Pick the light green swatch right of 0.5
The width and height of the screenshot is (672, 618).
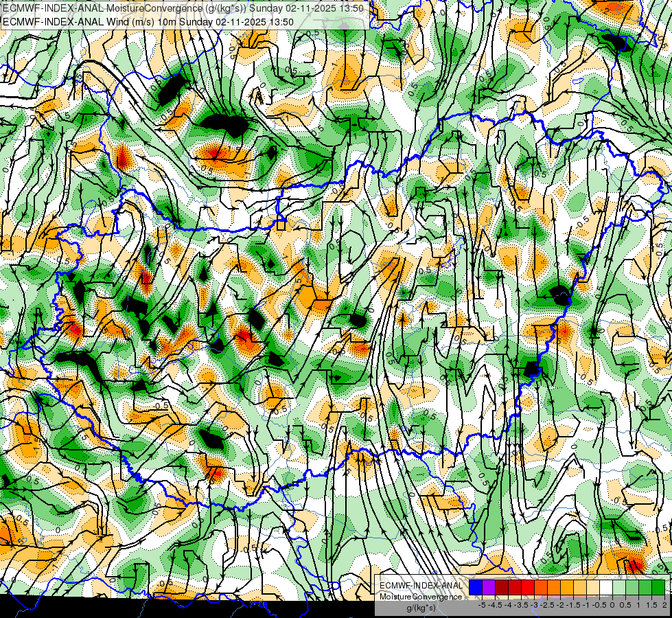click(632, 588)
